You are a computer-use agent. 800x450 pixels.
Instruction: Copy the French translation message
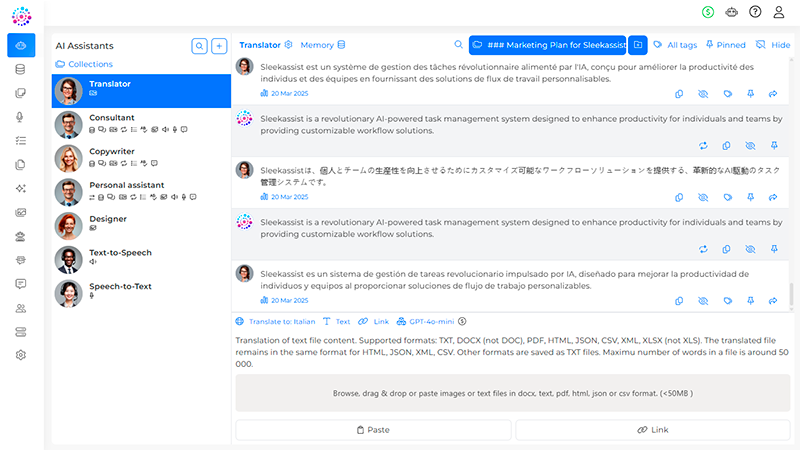679,94
